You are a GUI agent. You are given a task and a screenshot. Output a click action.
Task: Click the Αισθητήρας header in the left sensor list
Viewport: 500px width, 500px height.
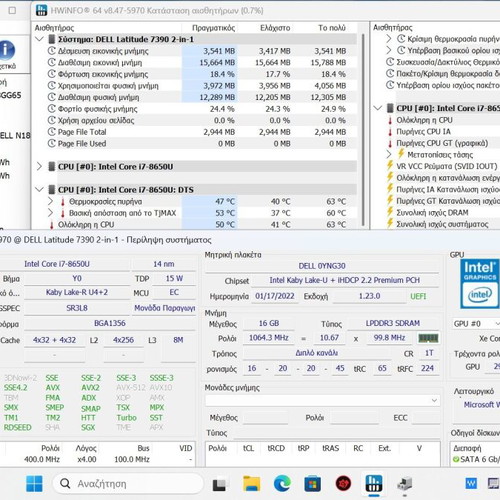pos(54,28)
